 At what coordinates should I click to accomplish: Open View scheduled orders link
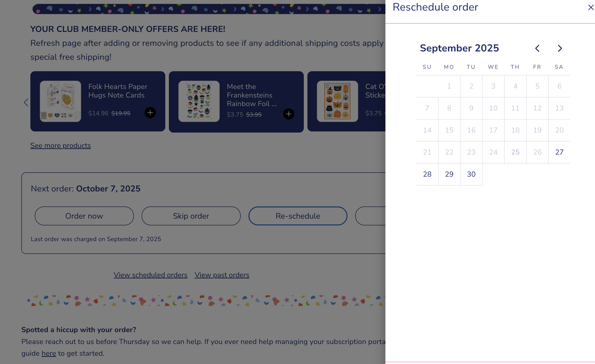[150, 275]
